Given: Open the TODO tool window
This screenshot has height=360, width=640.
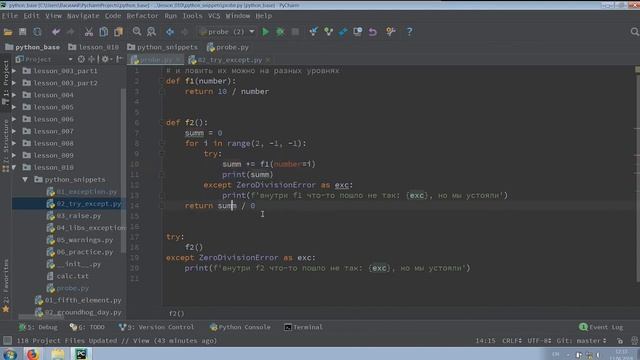Looking at the screenshot, I should [x=87, y=327].
